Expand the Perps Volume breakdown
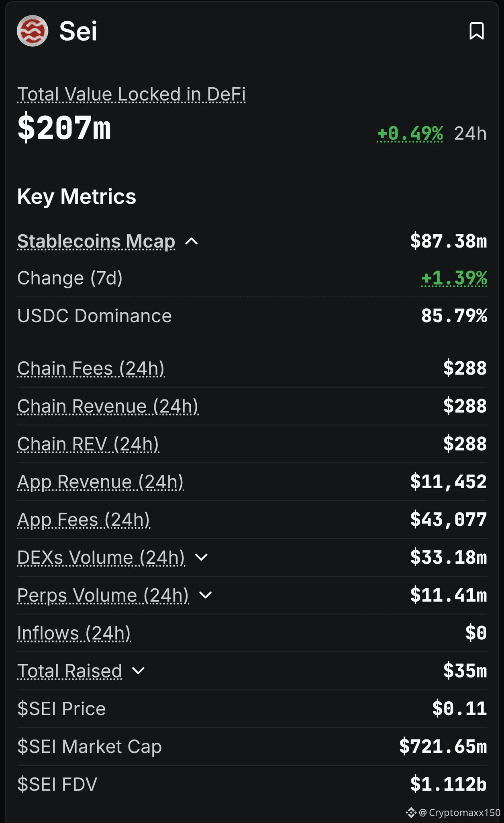The height and width of the screenshot is (823, 504). pos(205,595)
